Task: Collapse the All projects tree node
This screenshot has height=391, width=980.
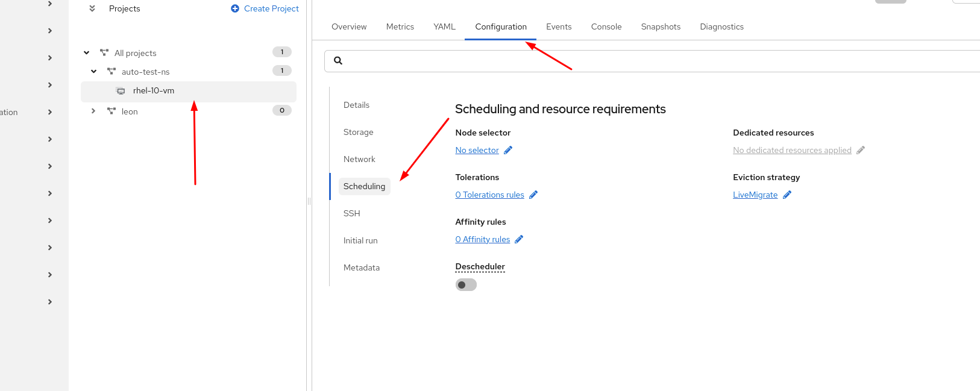Action: [87, 53]
